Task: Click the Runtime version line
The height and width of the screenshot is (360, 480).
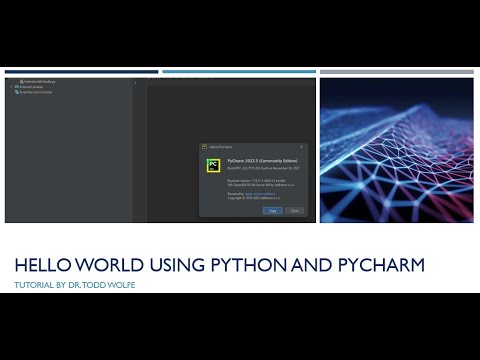Action: [256, 180]
